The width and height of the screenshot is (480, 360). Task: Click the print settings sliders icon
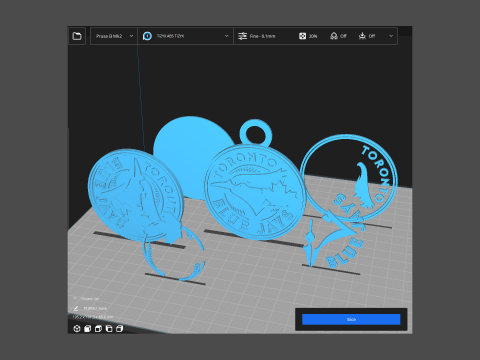242,36
